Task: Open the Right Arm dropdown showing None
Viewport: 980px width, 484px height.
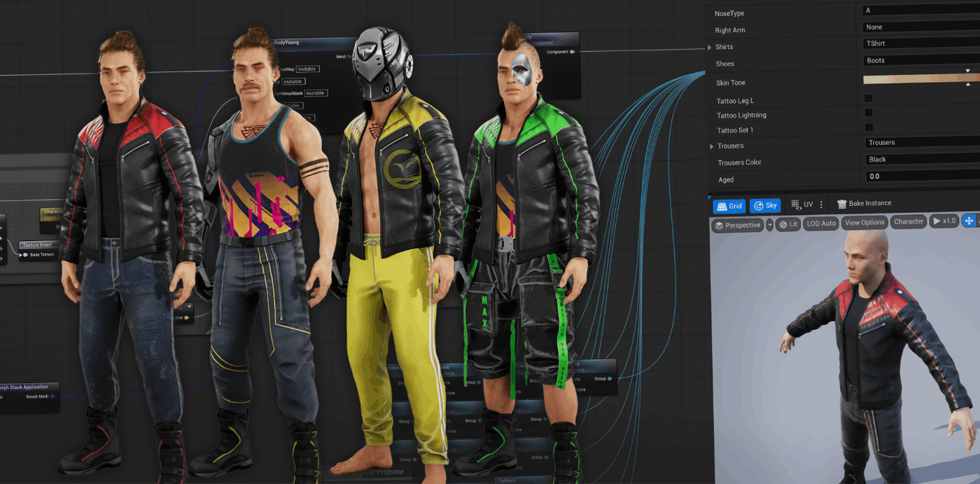Action: pyautogui.click(x=920, y=27)
